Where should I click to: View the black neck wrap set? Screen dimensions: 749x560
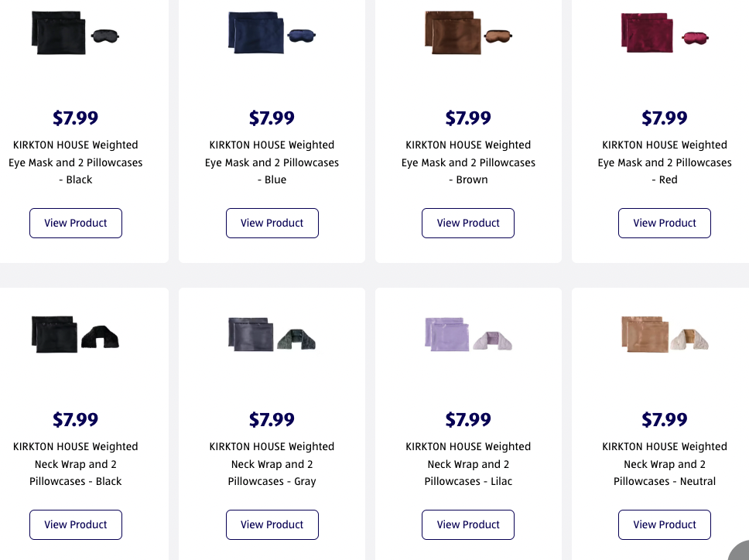[x=76, y=524]
